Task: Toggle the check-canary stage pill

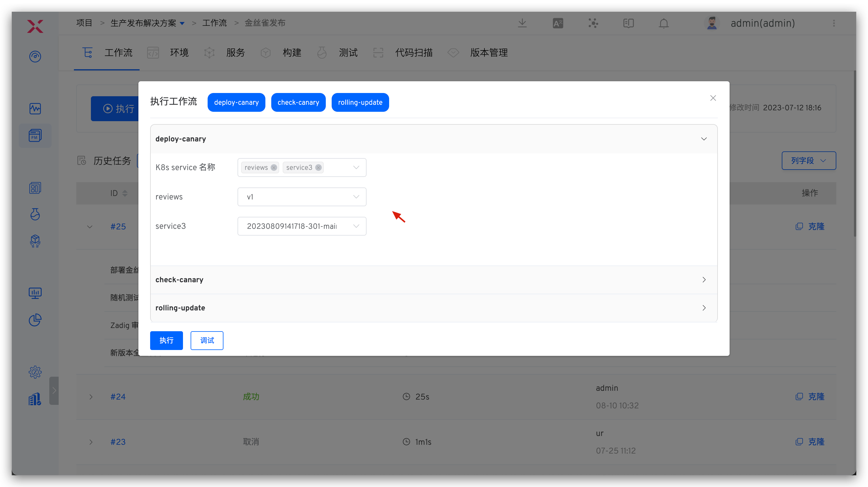Action: coord(298,102)
